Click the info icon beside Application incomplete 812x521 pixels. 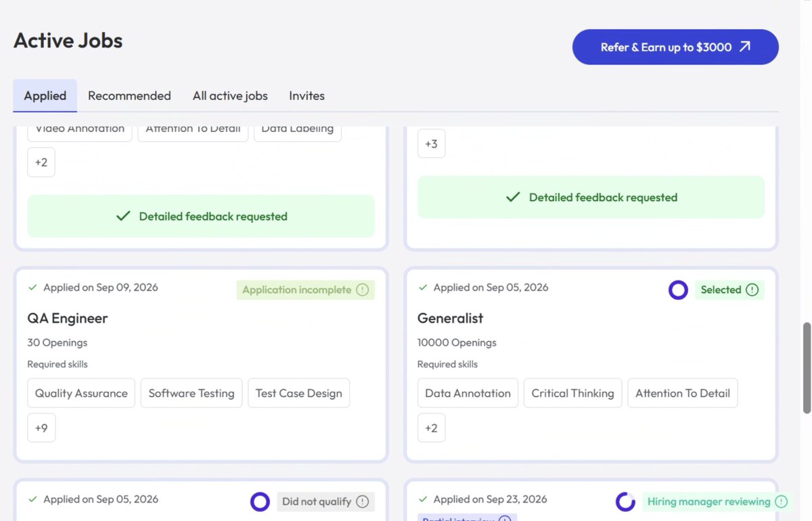click(362, 290)
